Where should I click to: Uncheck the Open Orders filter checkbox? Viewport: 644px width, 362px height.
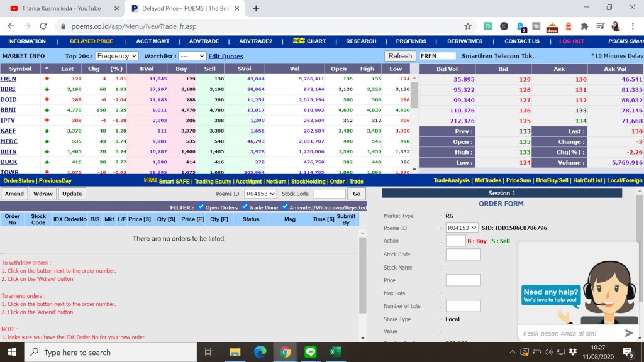coord(201,207)
